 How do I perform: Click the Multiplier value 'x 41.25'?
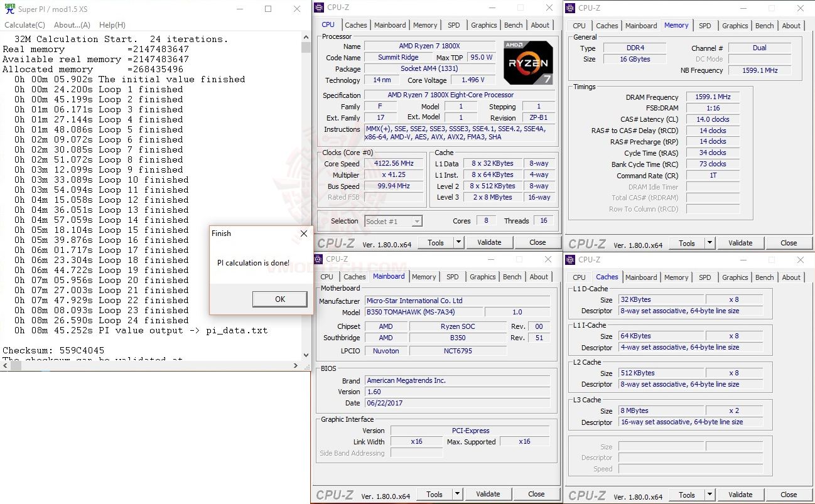click(394, 175)
